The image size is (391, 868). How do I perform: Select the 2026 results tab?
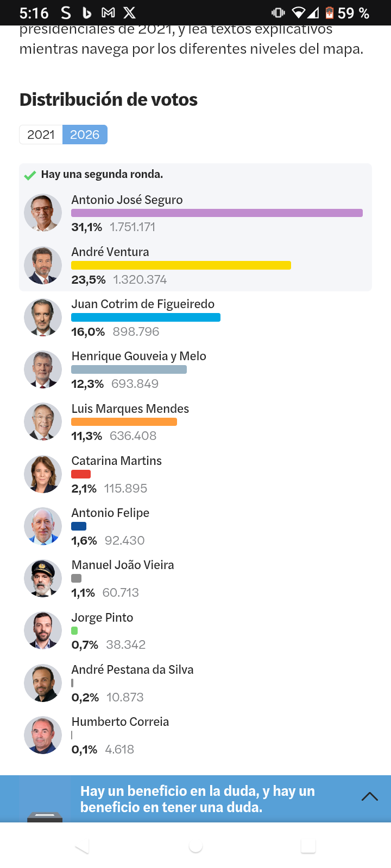click(x=85, y=135)
